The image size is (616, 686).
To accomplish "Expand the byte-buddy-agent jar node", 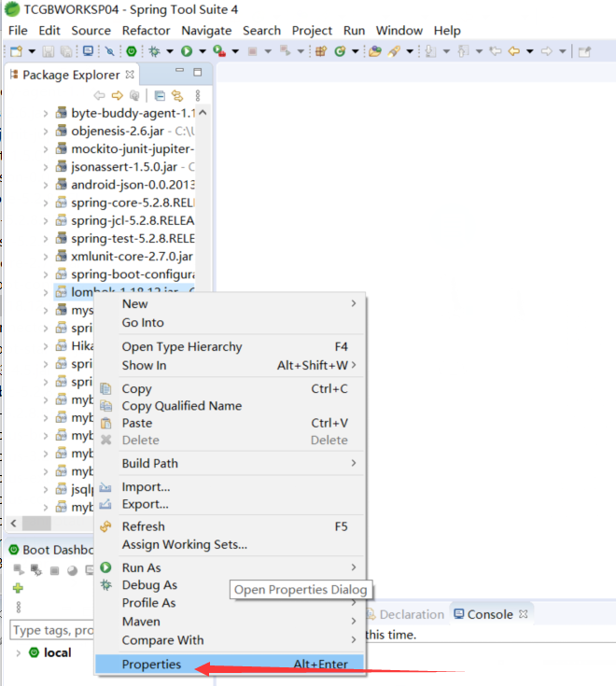I will [x=46, y=113].
